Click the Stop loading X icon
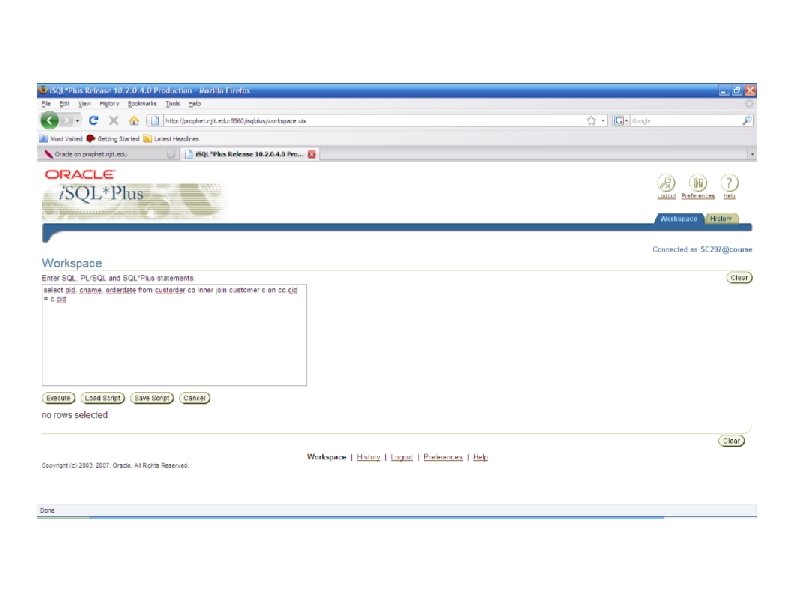Viewport: 800px width, 600px height. coord(113,120)
